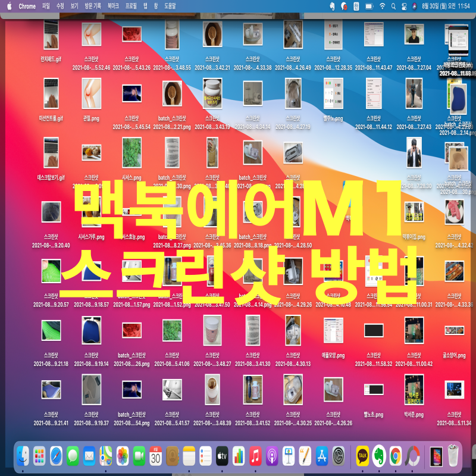Select the 시서스가루.png file
Viewport: 476px width, 476px height.
[x=92, y=212]
